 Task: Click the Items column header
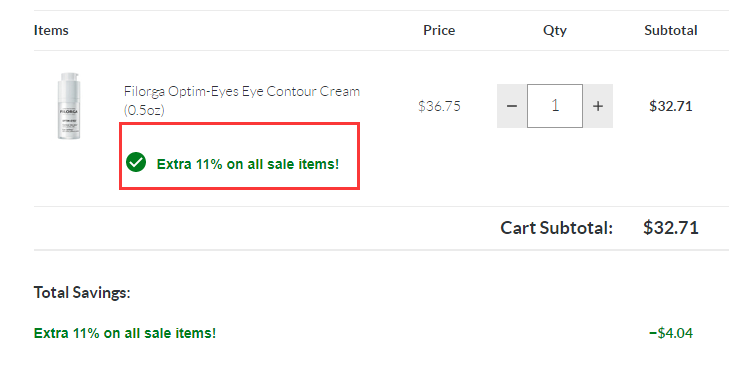(51, 30)
